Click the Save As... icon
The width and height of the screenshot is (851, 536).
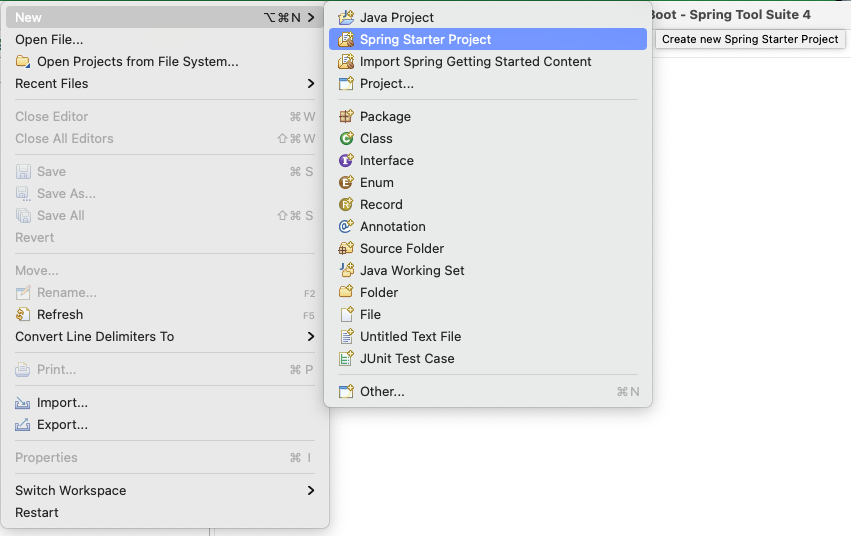tap(23, 194)
